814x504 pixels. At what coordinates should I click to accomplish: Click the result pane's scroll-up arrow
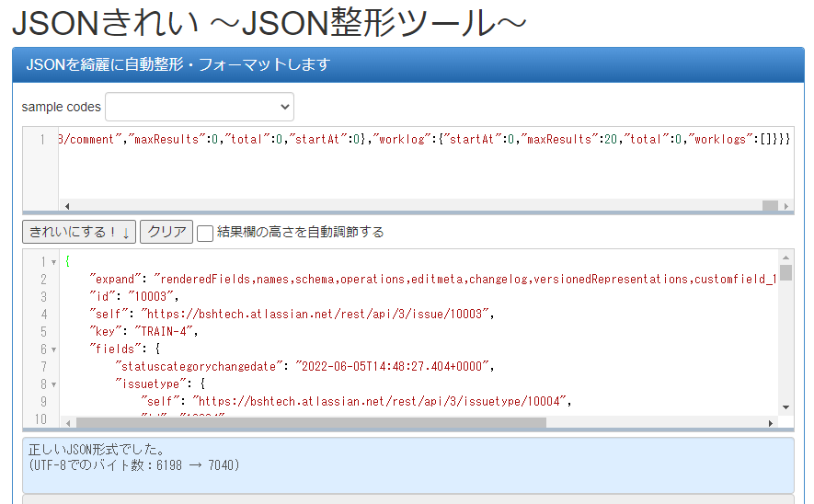[x=786, y=255]
